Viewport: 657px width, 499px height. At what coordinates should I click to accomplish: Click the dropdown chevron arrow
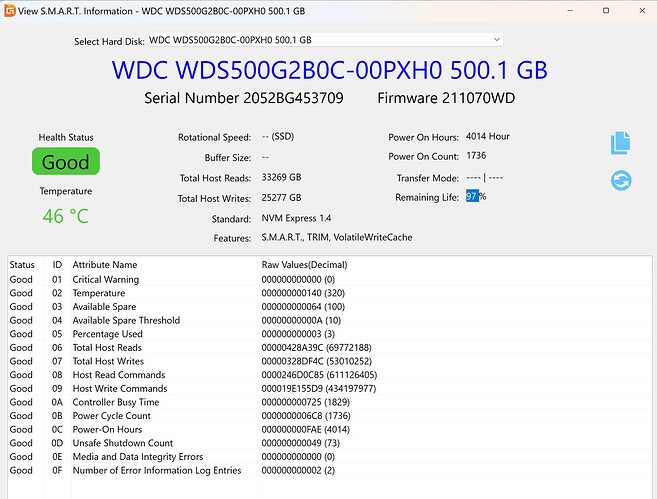tap(497, 40)
